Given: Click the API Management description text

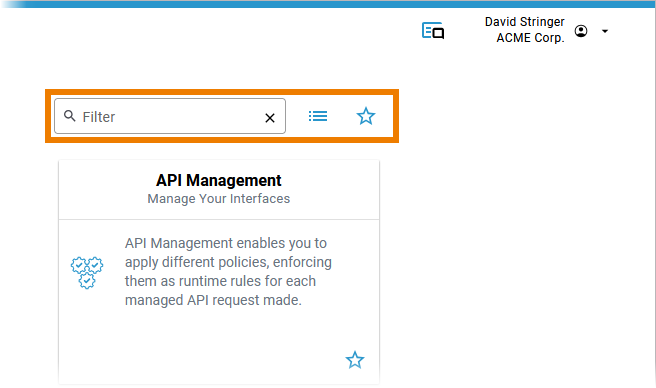Looking at the screenshot, I should tap(228, 272).
